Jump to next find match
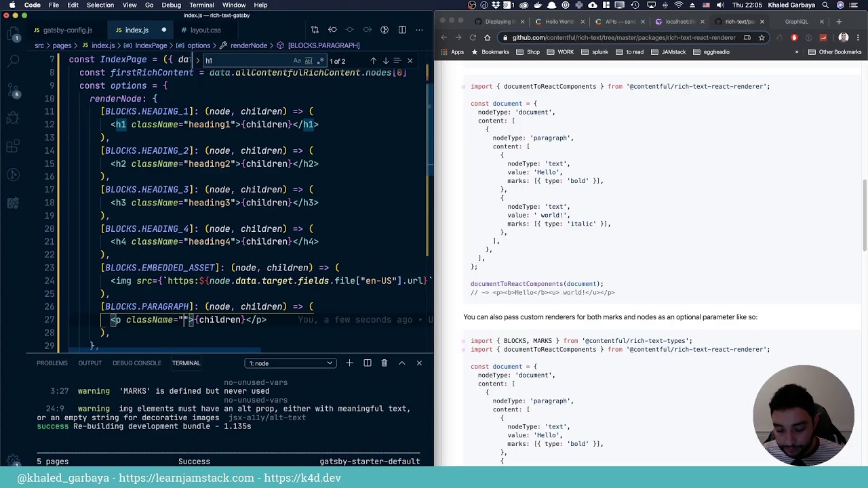Viewport: 868px width, 488px height. click(385, 61)
